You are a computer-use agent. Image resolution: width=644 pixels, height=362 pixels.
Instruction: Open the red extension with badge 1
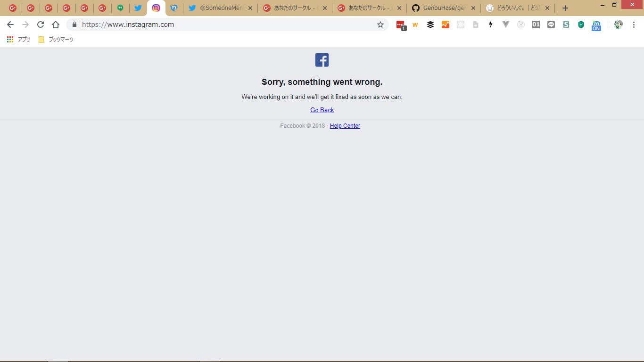pyautogui.click(x=401, y=25)
